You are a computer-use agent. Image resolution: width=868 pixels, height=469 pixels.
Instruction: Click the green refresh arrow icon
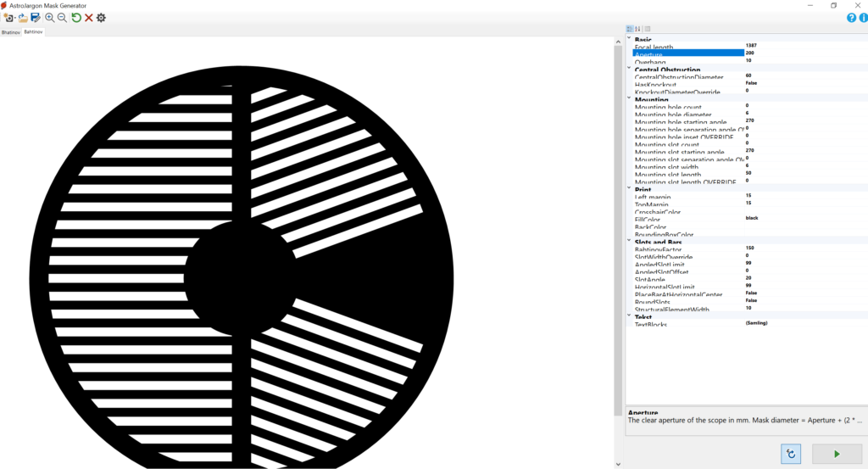tap(76, 18)
